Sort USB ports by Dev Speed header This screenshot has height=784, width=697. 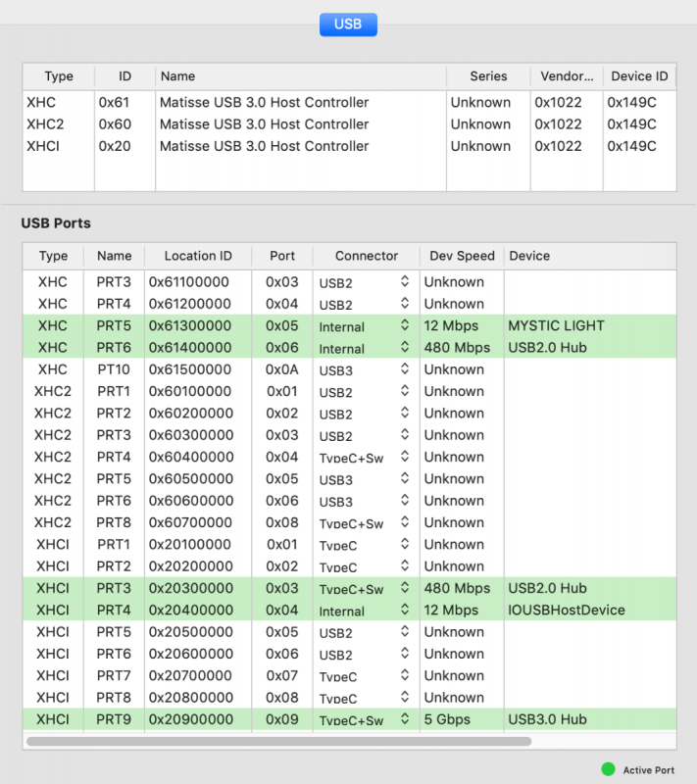(462, 256)
